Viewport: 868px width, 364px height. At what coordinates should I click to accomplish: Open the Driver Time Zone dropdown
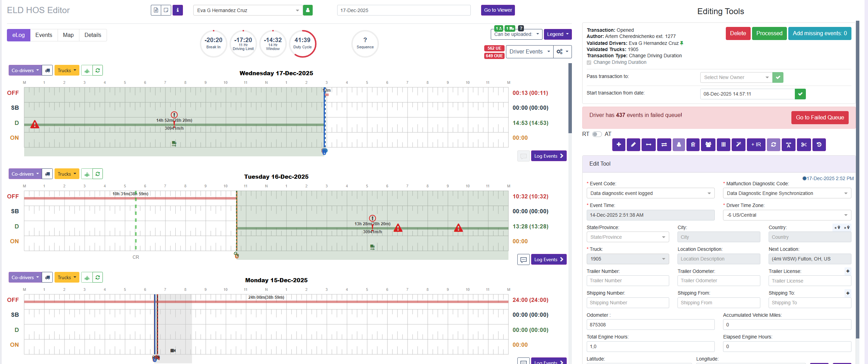click(x=787, y=215)
